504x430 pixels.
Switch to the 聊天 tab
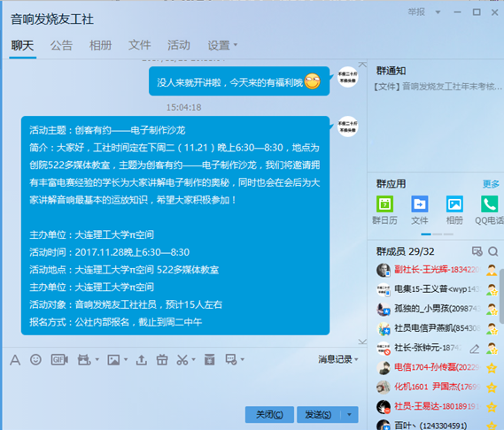[x=22, y=45]
